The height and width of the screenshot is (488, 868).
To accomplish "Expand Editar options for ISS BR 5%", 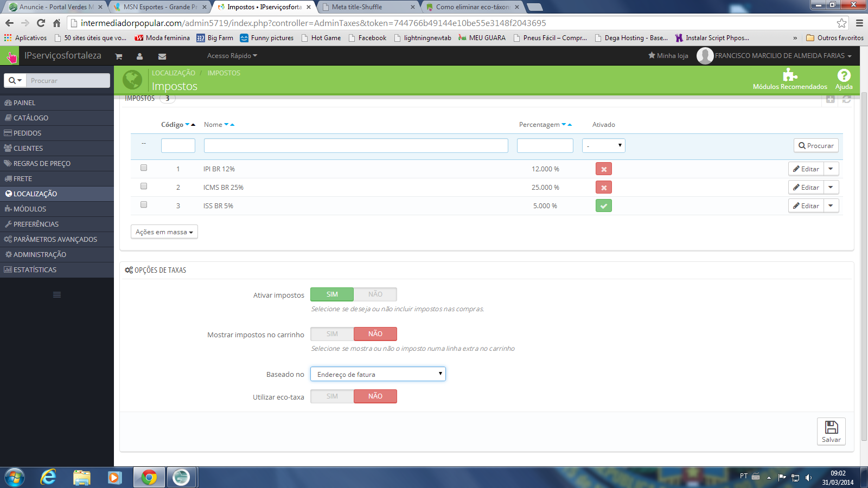I will [x=831, y=206].
